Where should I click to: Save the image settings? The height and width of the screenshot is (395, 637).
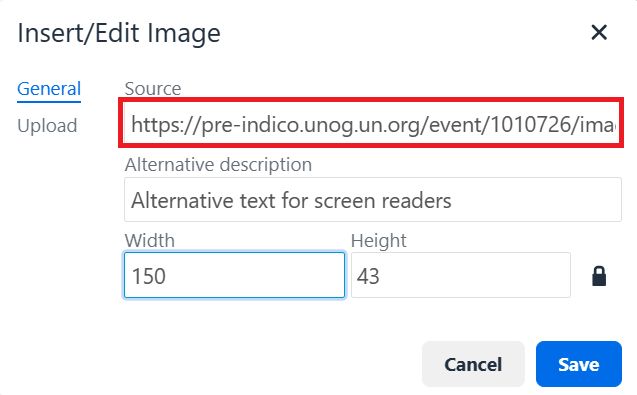click(x=578, y=364)
